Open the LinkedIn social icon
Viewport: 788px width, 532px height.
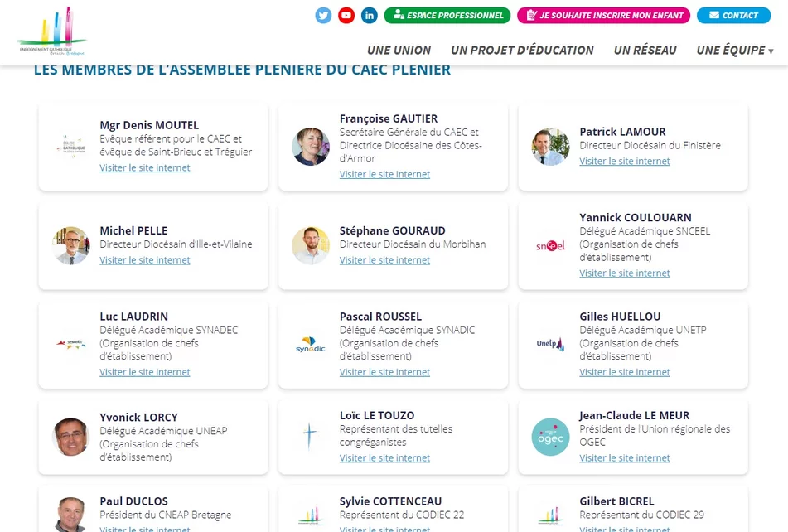[x=370, y=15]
